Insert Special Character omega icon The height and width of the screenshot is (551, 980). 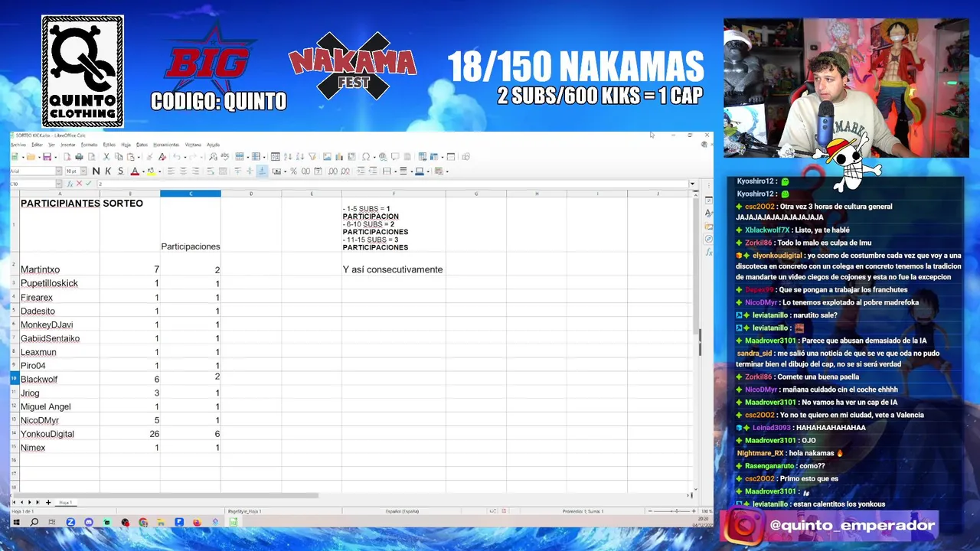coord(366,157)
